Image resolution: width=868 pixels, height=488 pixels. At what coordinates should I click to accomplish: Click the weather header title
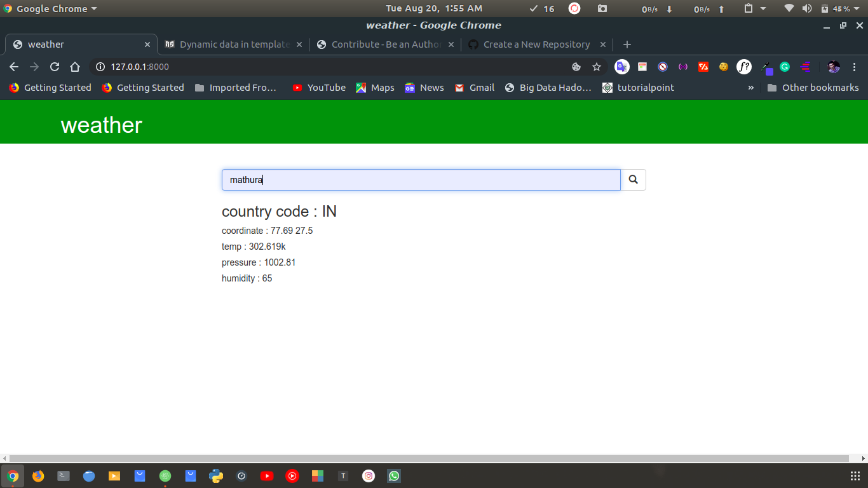click(x=101, y=125)
